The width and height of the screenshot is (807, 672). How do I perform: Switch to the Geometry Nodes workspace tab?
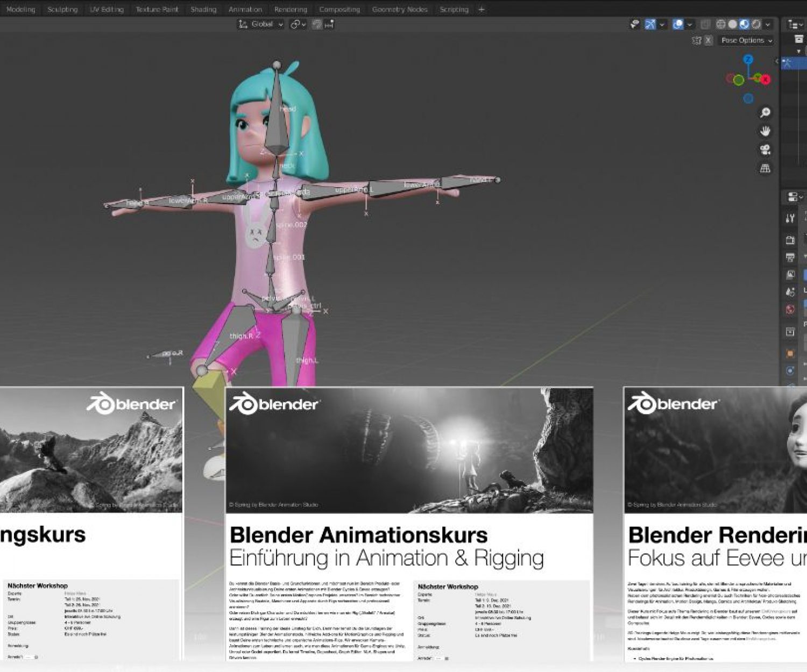399,9
